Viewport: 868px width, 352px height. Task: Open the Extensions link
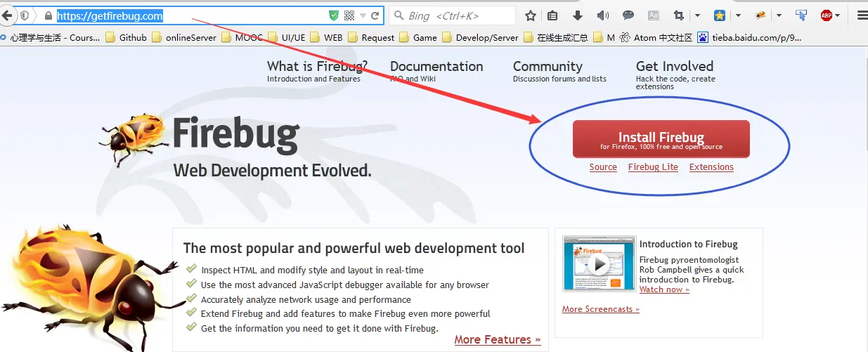pos(711,167)
